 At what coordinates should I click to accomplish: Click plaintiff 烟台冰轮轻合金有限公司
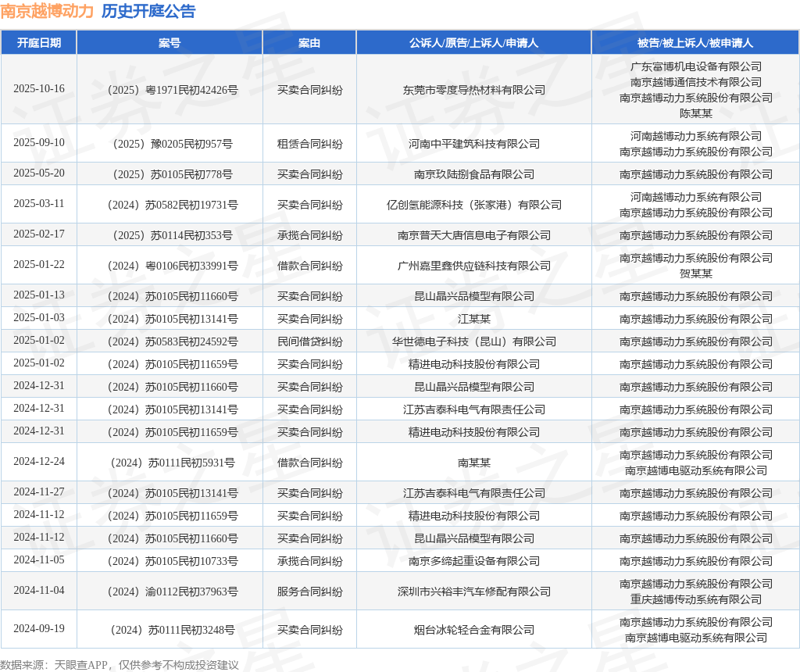[x=473, y=630]
